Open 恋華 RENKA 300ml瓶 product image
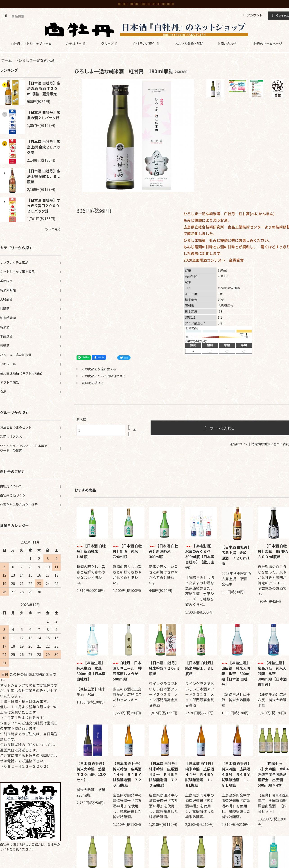 coord(273,522)
